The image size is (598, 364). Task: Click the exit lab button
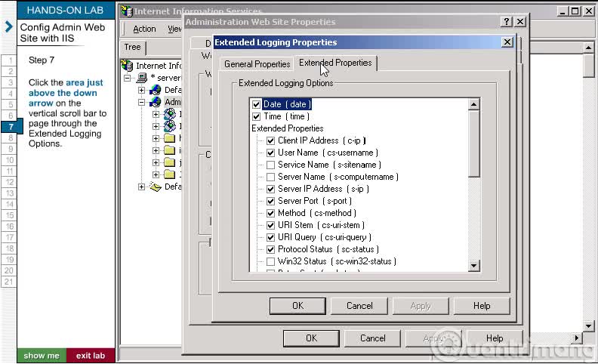91,356
